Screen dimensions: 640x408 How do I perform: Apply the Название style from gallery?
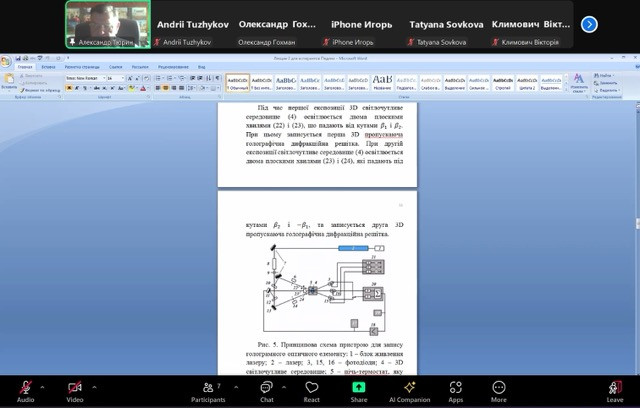click(x=382, y=83)
